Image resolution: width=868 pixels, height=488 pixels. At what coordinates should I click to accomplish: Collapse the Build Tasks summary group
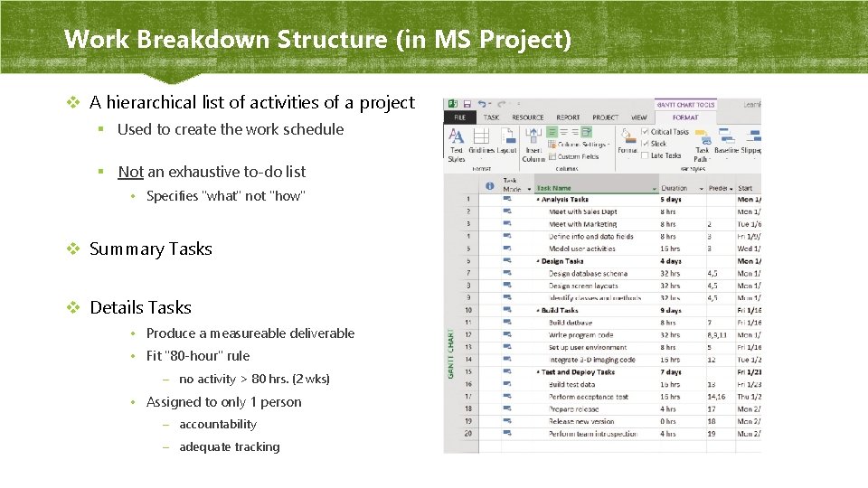pyautogui.click(x=538, y=310)
